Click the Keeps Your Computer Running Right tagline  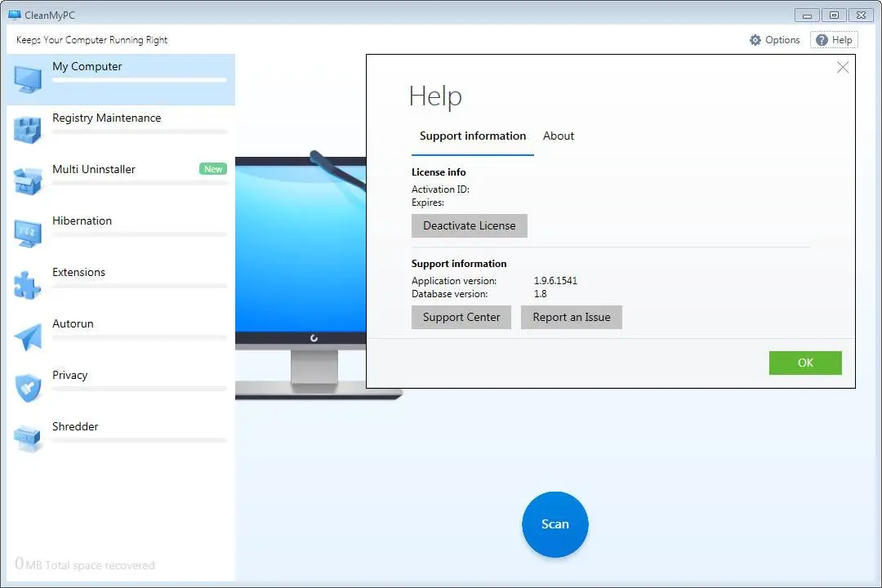click(x=91, y=40)
